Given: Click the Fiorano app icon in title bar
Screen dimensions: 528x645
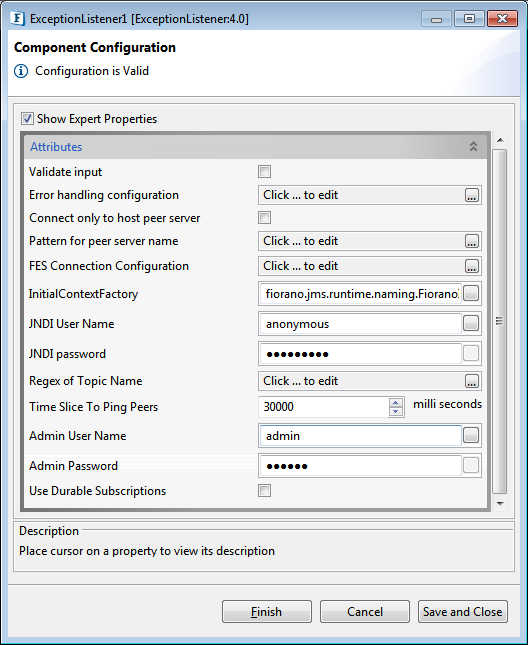Looking at the screenshot, I should 18,19.
